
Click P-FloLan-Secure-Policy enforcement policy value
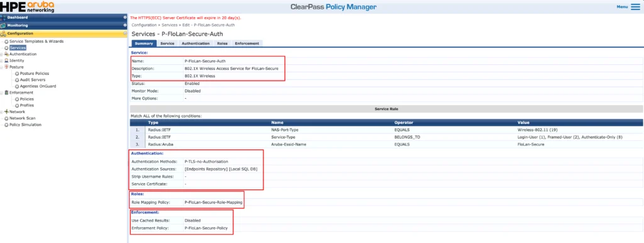(206, 228)
